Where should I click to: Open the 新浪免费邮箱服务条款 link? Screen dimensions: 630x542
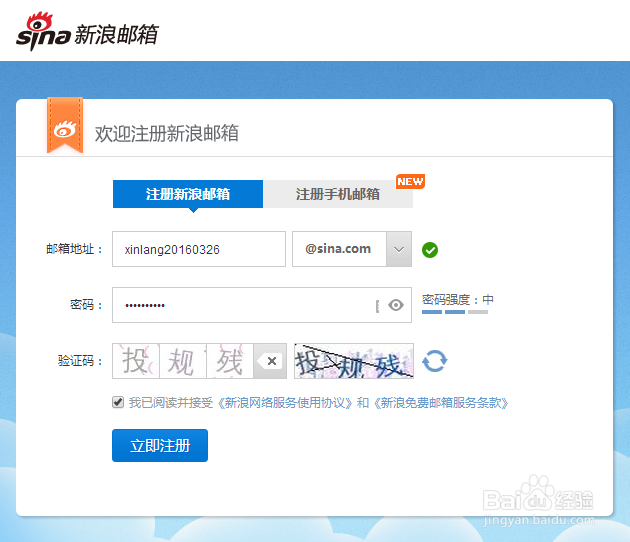click(x=441, y=403)
